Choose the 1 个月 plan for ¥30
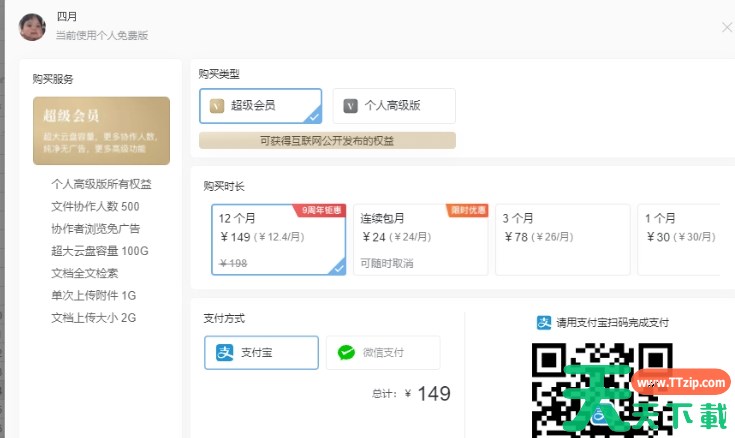 coord(679,240)
